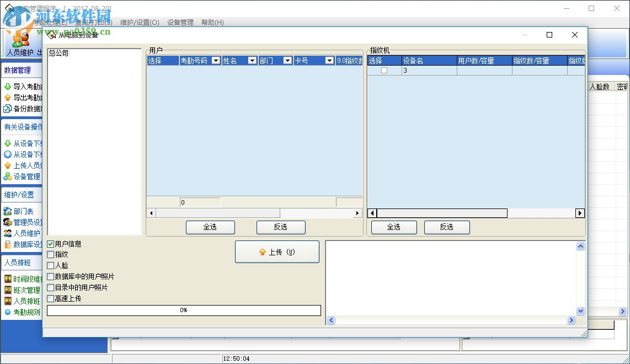630x364 pixels.
Task: Click the 班次管理 icon
Action: click(8, 290)
